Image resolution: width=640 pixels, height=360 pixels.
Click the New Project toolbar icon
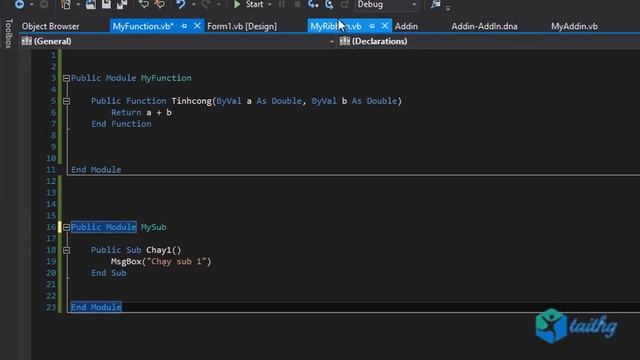click(x=66, y=4)
